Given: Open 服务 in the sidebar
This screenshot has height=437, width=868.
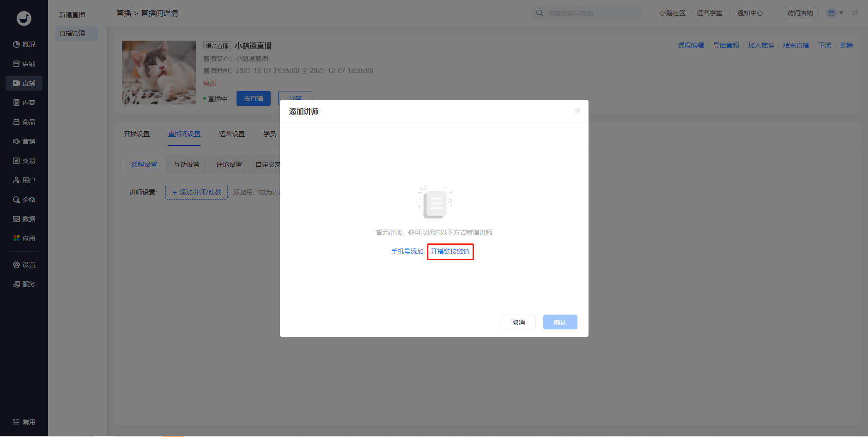Looking at the screenshot, I should click(x=24, y=284).
